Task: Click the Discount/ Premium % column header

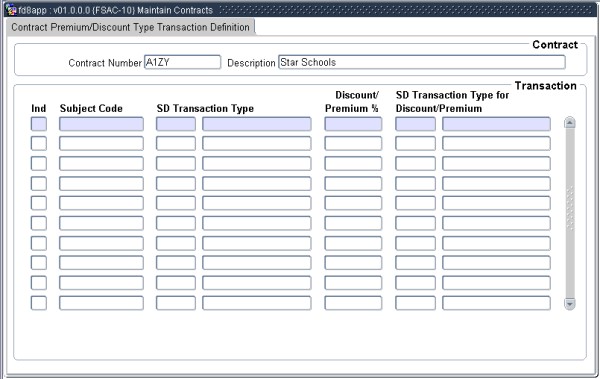Action: click(352, 102)
